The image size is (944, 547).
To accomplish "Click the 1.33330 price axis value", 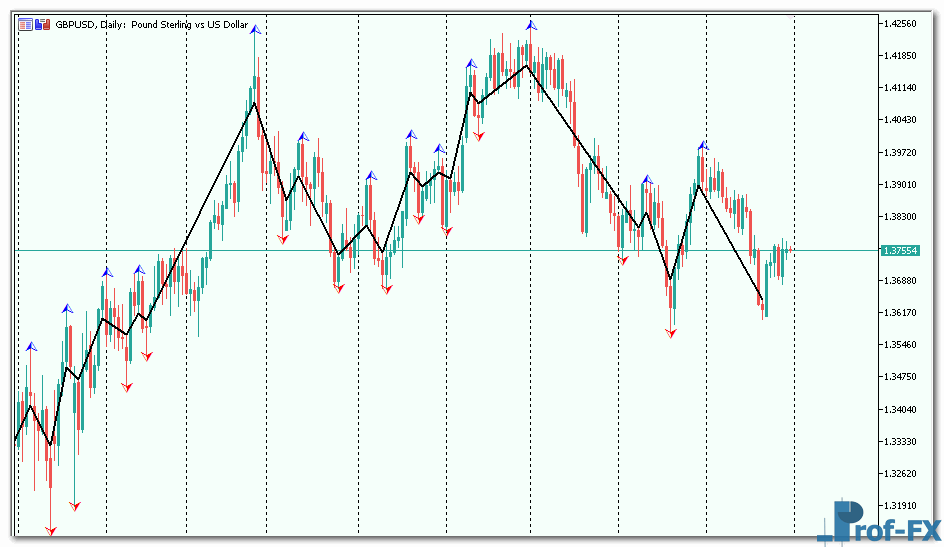I will pyautogui.click(x=901, y=441).
